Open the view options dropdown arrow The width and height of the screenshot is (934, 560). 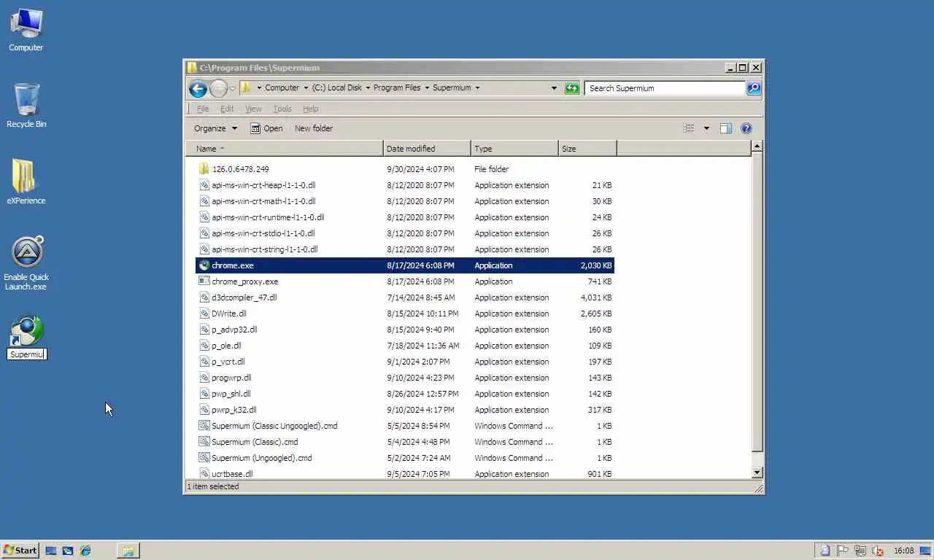(x=706, y=128)
